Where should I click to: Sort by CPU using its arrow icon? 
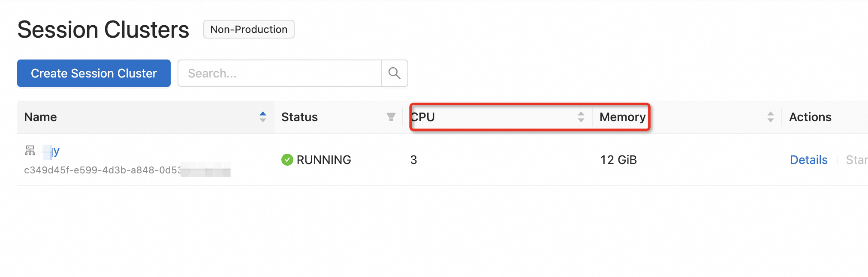click(581, 117)
